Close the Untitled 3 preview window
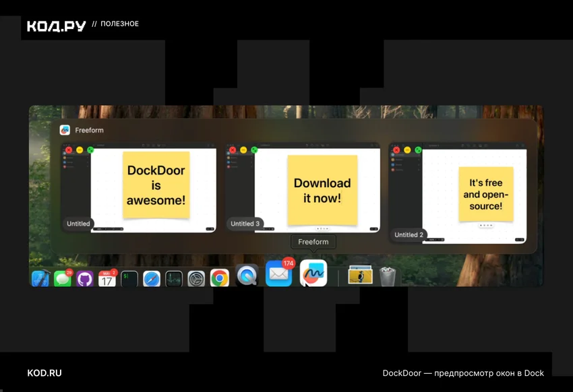573x392 pixels. point(233,150)
